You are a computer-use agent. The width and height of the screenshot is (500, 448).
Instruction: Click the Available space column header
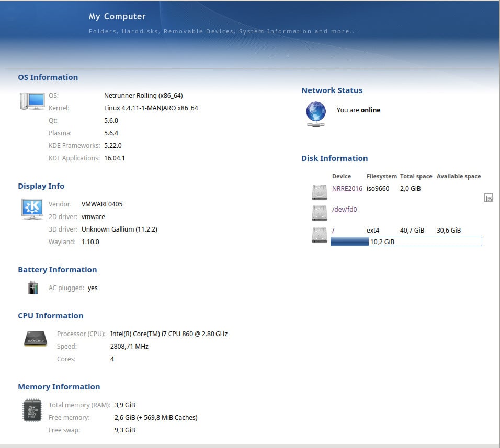coord(459,176)
